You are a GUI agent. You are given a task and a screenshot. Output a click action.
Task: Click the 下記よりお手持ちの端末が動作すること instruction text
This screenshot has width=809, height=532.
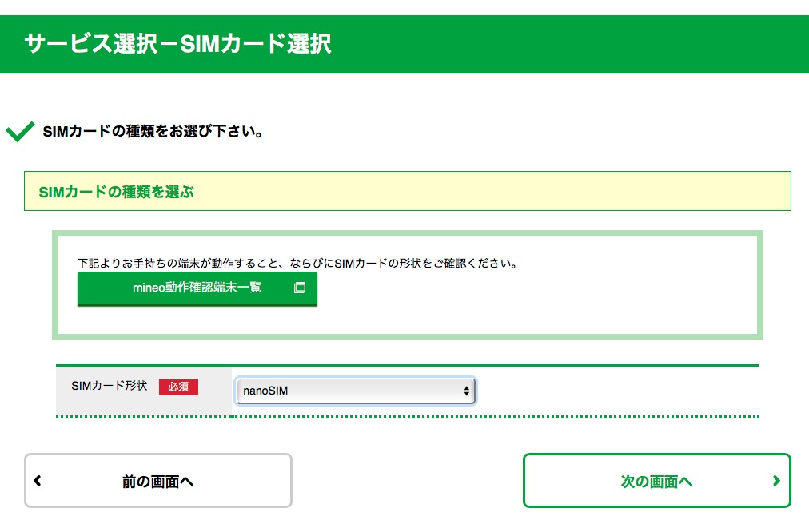[297, 264]
